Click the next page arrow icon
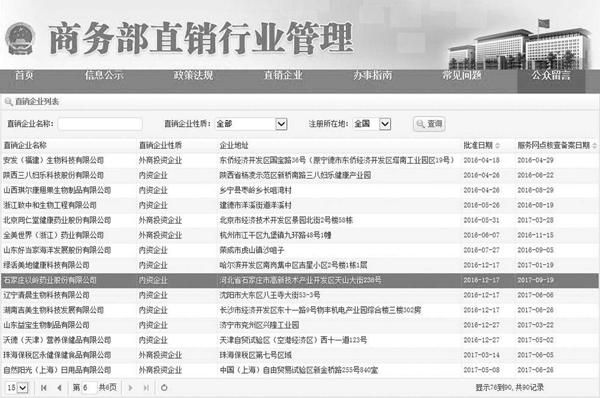This screenshot has width=600, height=398. click(x=130, y=388)
